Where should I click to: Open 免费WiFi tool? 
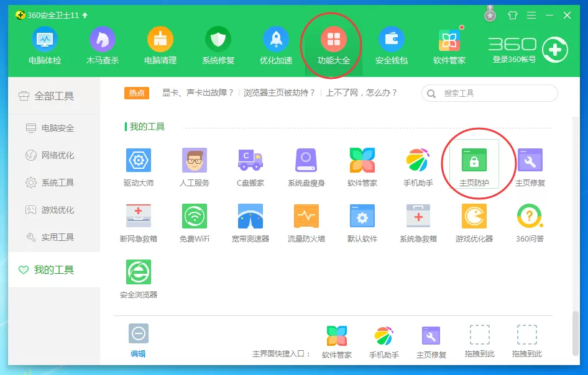[195, 223]
